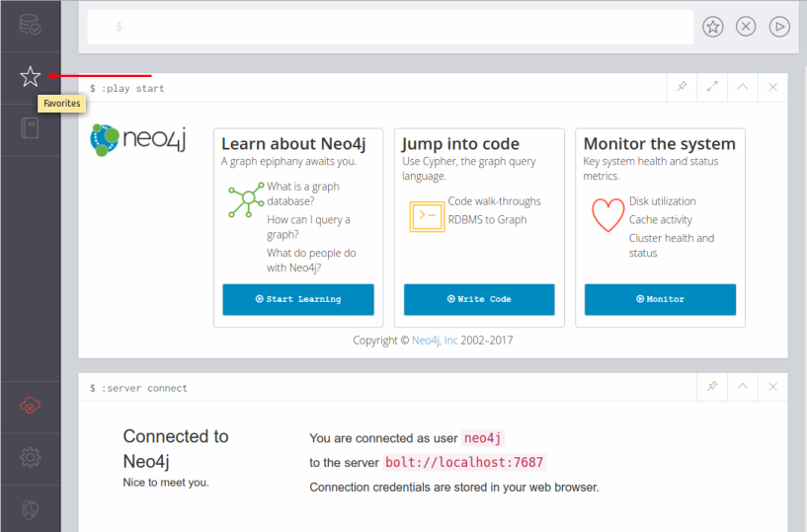Pin the :server connect frame

pyautogui.click(x=712, y=388)
